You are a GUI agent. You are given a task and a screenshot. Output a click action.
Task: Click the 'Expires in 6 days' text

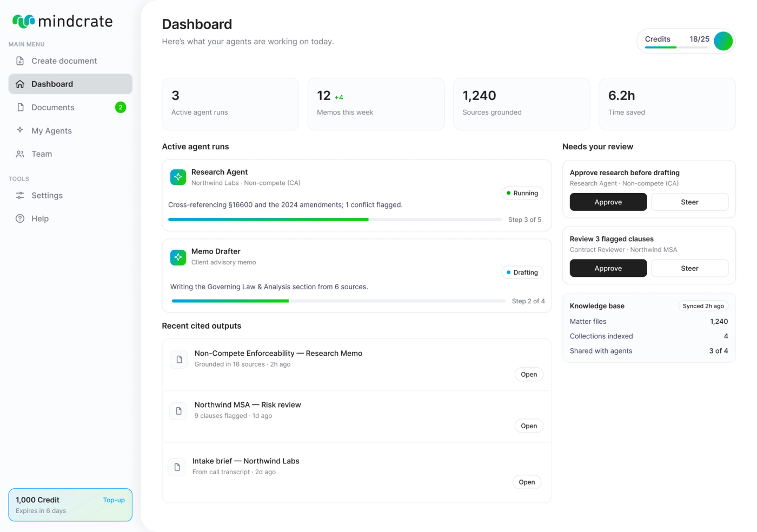41,511
